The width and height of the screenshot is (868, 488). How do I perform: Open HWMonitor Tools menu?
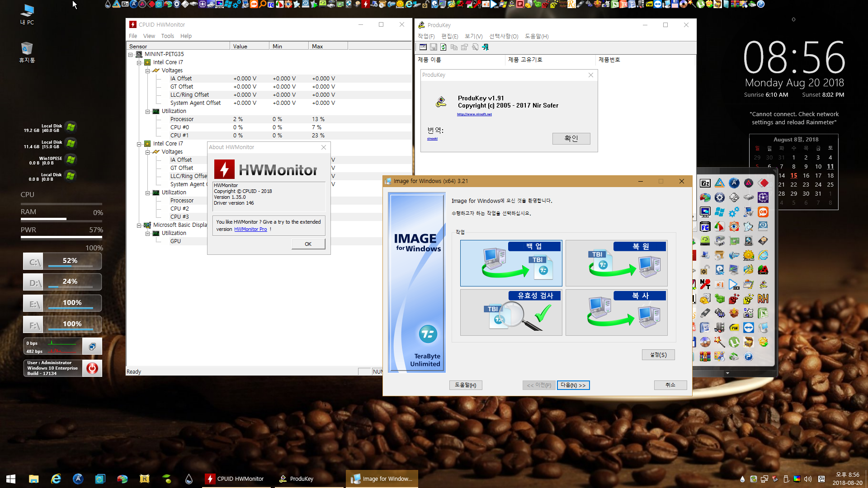[x=167, y=36]
